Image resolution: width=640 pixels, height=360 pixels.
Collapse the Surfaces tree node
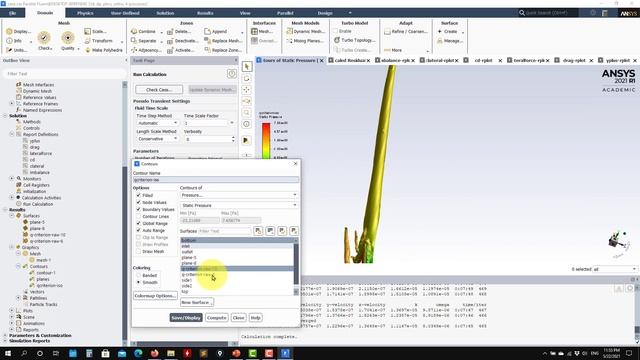point(12,216)
